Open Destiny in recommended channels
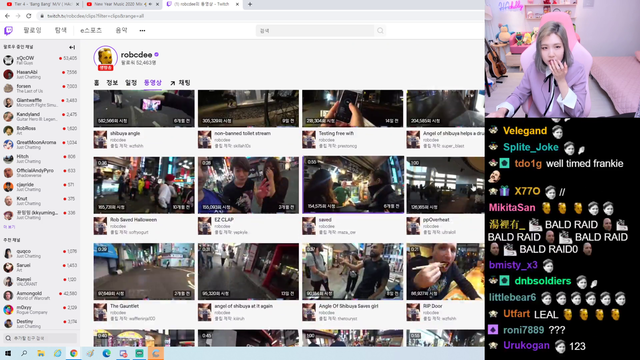The image size is (640, 360). (40, 324)
